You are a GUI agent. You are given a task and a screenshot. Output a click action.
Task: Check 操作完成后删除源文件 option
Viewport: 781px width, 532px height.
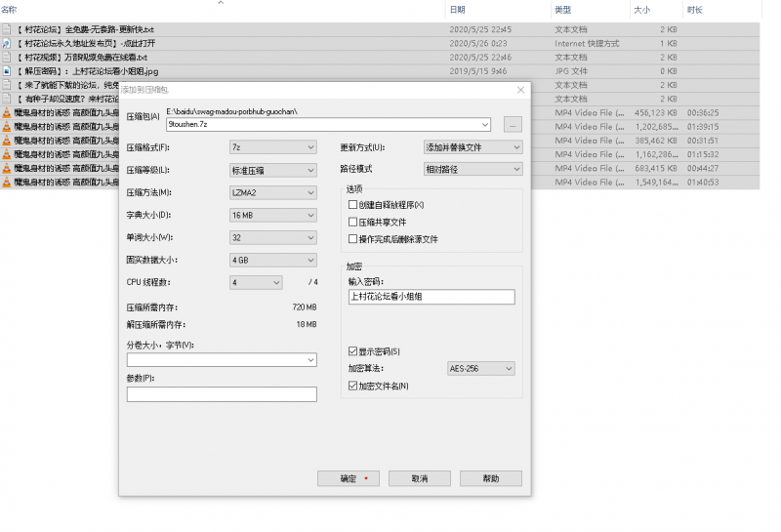(x=352, y=239)
